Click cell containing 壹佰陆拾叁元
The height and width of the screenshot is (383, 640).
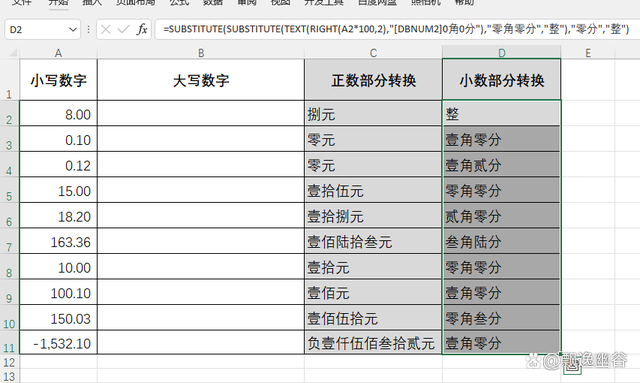pos(373,241)
